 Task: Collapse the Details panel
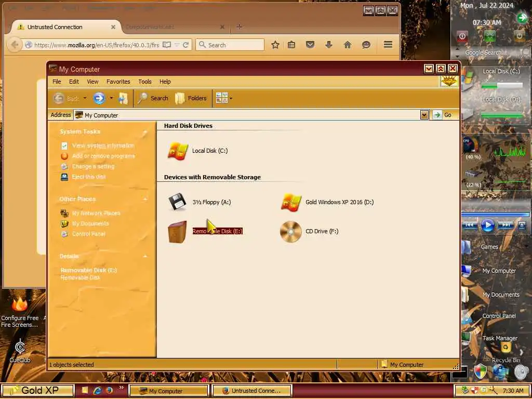[145, 256]
